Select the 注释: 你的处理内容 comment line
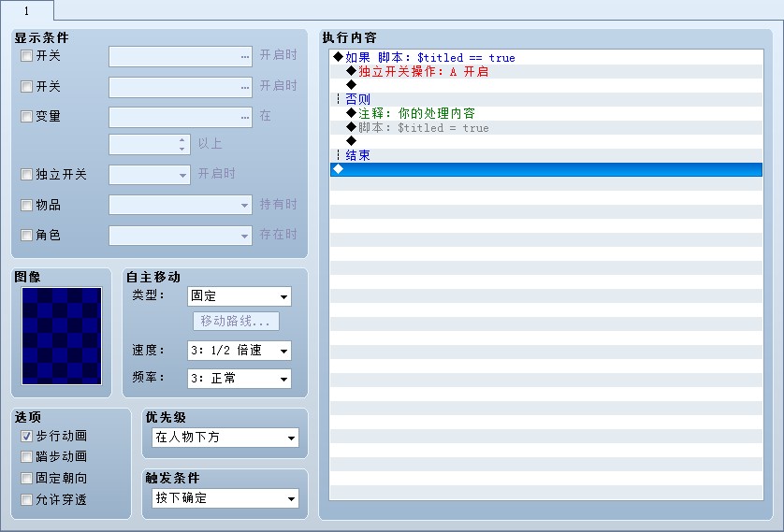Screen dimensions: 784x532 coord(546,113)
